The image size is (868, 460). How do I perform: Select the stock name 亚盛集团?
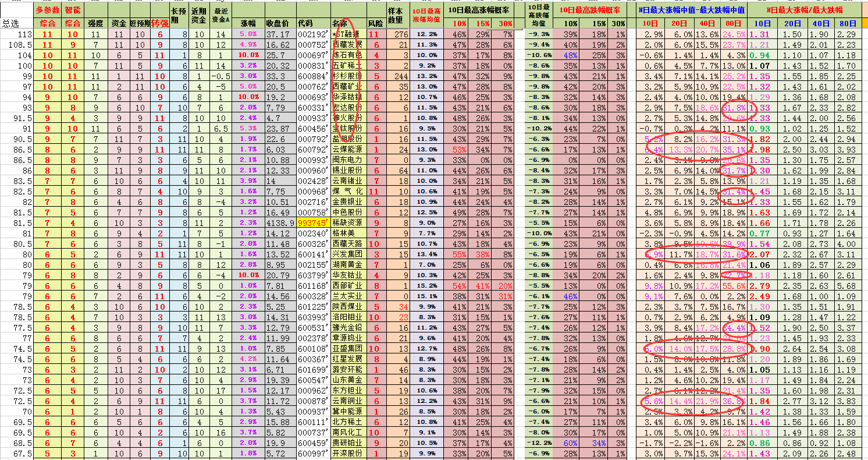click(348, 349)
